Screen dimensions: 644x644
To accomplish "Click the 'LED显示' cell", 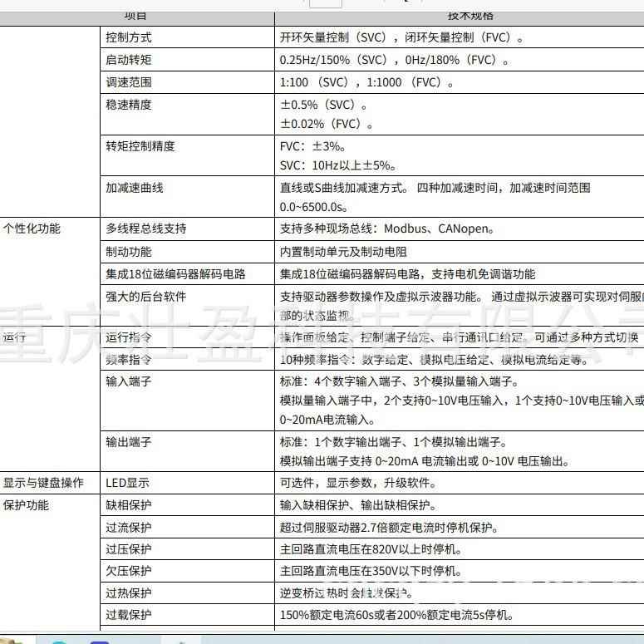I will (x=187, y=483).
